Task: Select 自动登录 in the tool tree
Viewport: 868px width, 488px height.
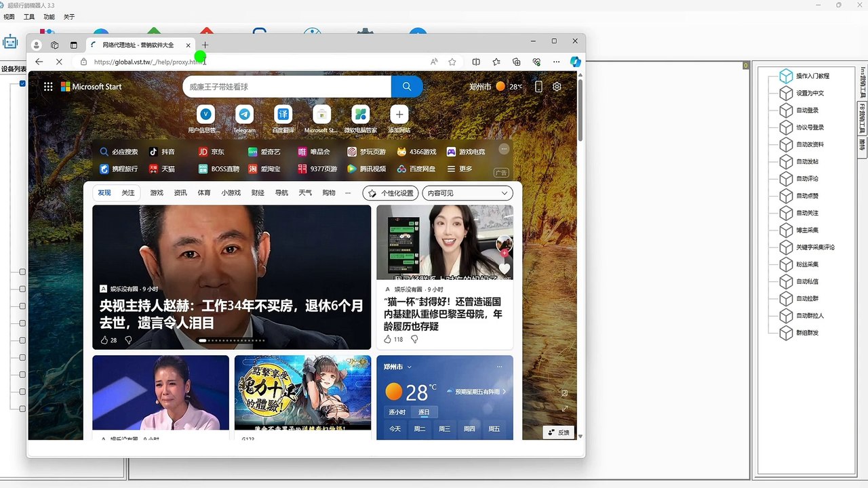Action: coord(807,110)
